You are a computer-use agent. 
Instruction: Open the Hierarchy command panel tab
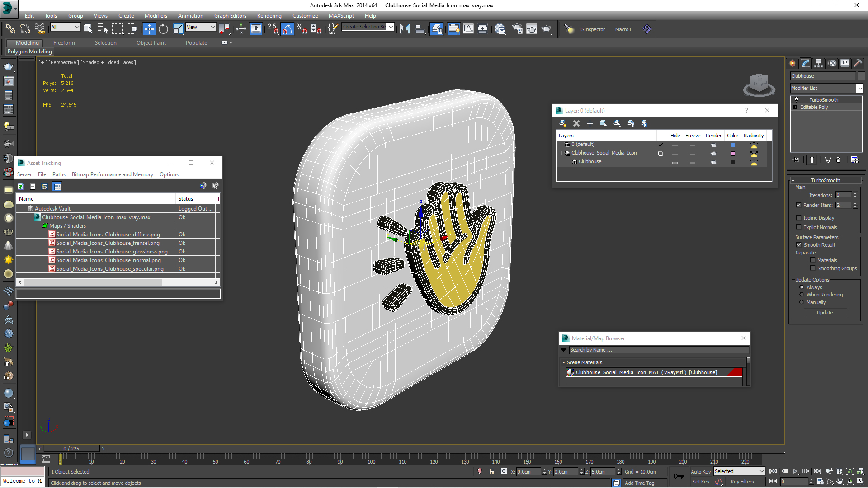coord(819,63)
